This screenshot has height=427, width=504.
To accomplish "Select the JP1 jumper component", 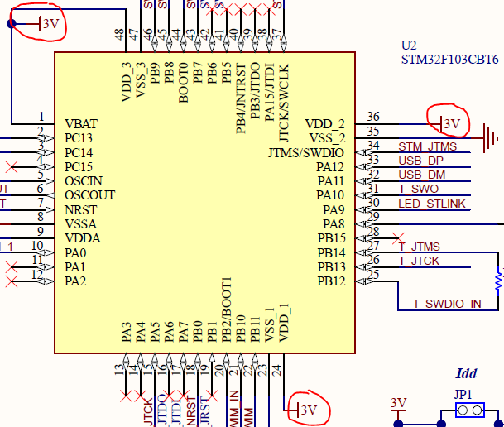I will point(470,410).
